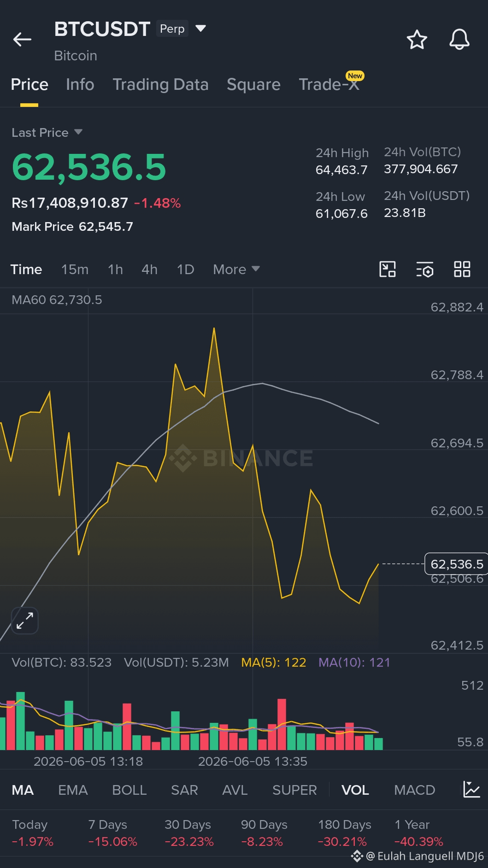Tap the 30 Days -23.23% performance
488x868 pixels.
point(189,833)
